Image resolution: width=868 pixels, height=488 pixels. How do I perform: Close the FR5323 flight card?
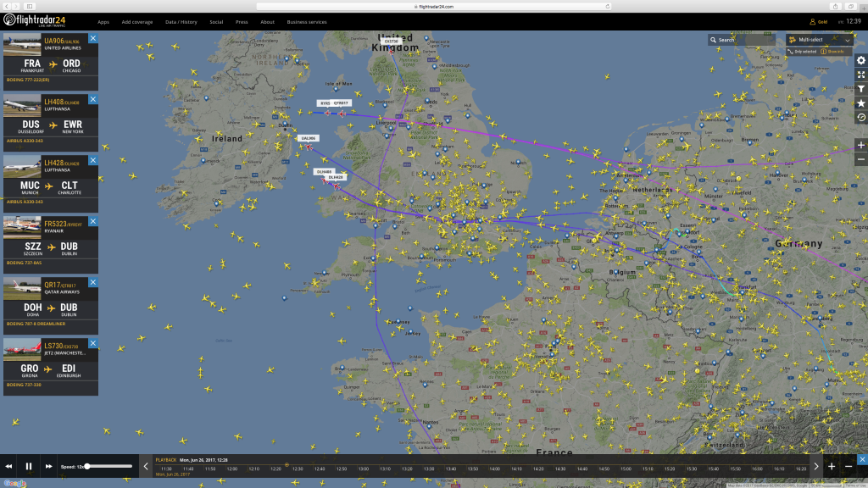pyautogui.click(x=93, y=221)
